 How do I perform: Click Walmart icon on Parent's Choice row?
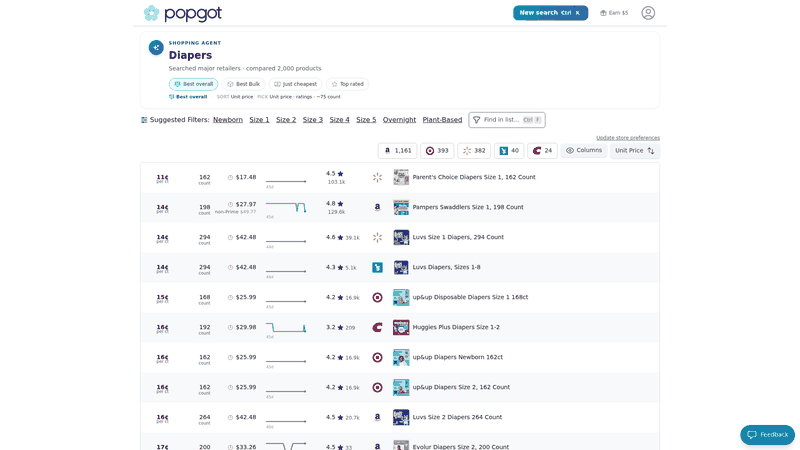[x=377, y=178]
